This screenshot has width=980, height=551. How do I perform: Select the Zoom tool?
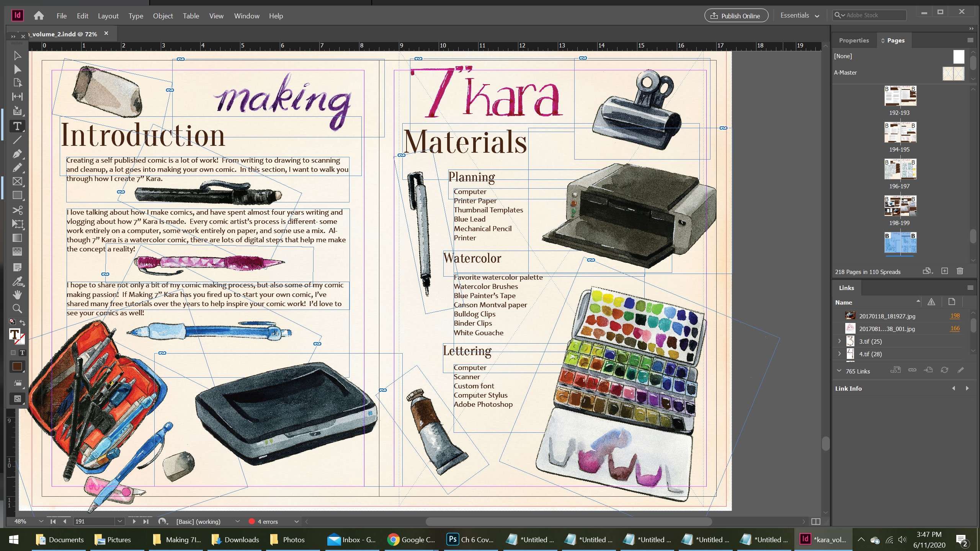[17, 308]
